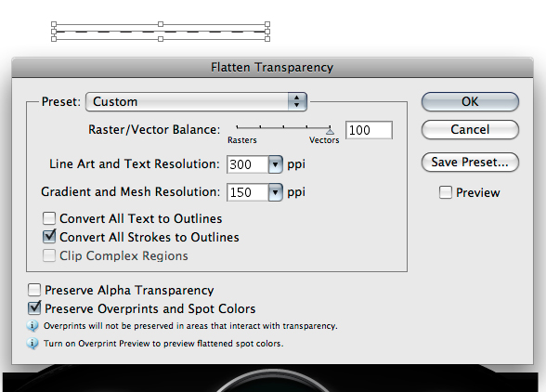Click the Raster/Vector Balance value field
This screenshot has height=392, width=546.
(x=370, y=130)
